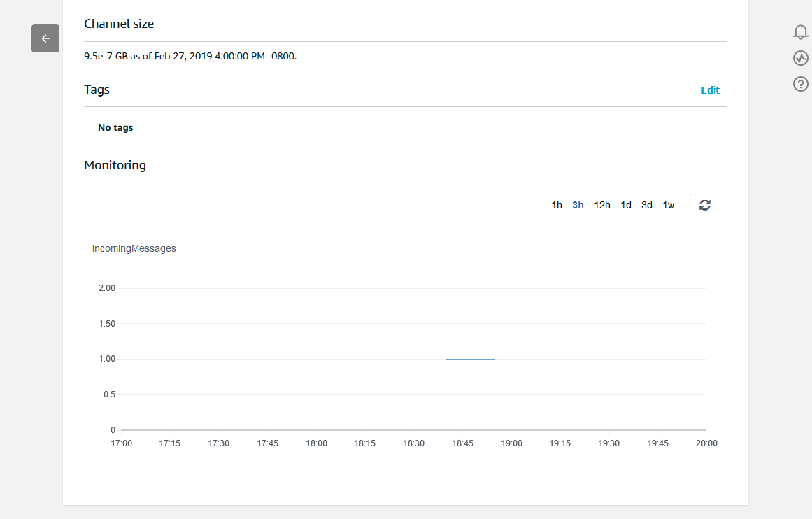The width and height of the screenshot is (812, 519).
Task: Open the activity pulse icon
Action: tap(801, 58)
